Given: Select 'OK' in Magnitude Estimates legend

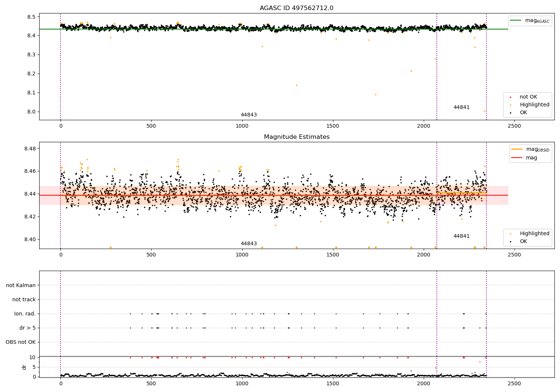Looking at the screenshot, I should click(x=523, y=242).
